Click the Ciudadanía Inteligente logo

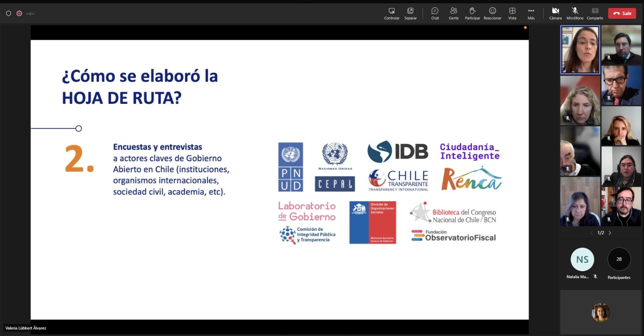470,152
